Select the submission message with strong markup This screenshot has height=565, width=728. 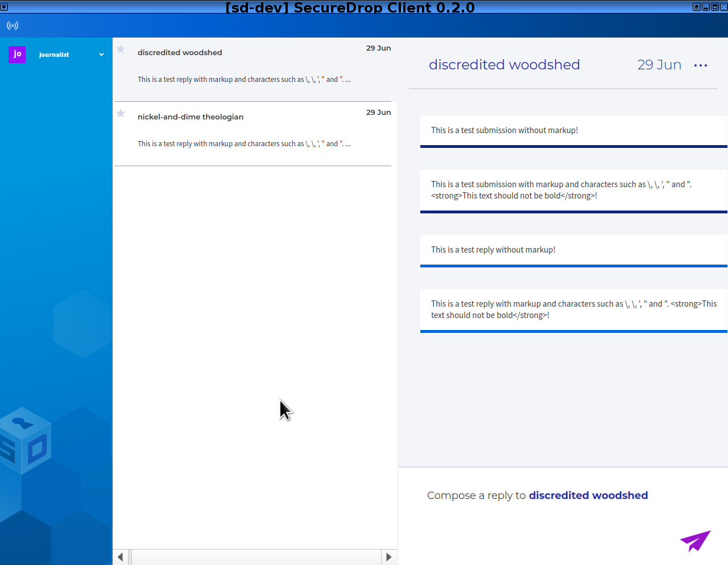(x=574, y=191)
